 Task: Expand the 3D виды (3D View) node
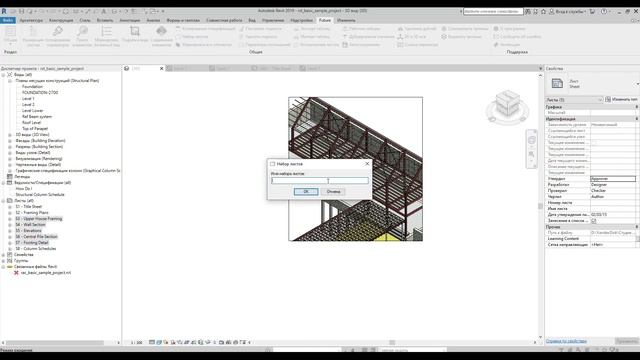tap(10, 135)
